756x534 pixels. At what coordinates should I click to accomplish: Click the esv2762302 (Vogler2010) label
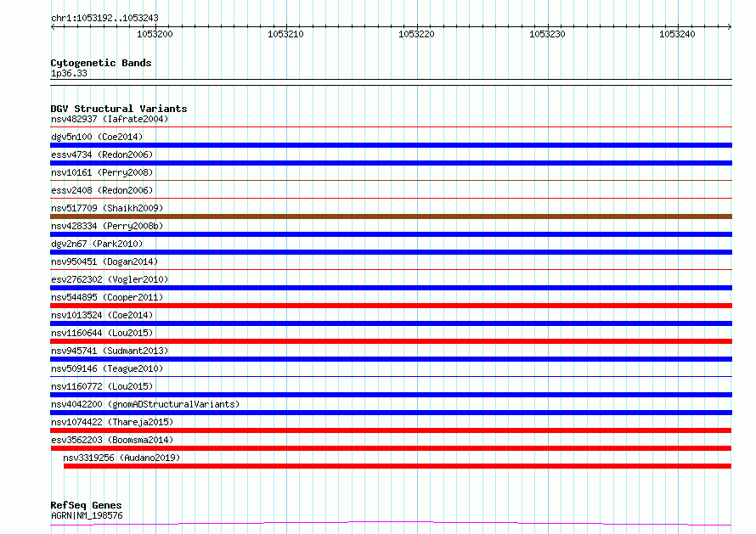click(x=110, y=279)
